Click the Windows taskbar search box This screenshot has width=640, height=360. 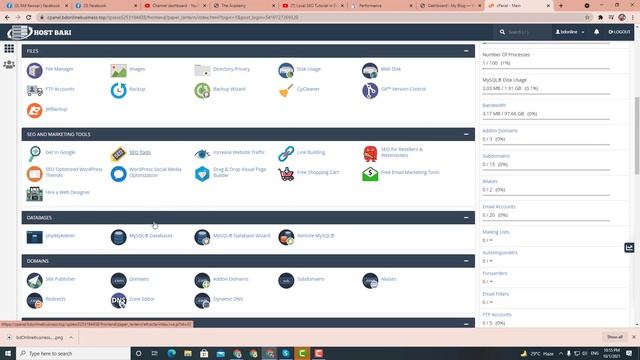73,353
